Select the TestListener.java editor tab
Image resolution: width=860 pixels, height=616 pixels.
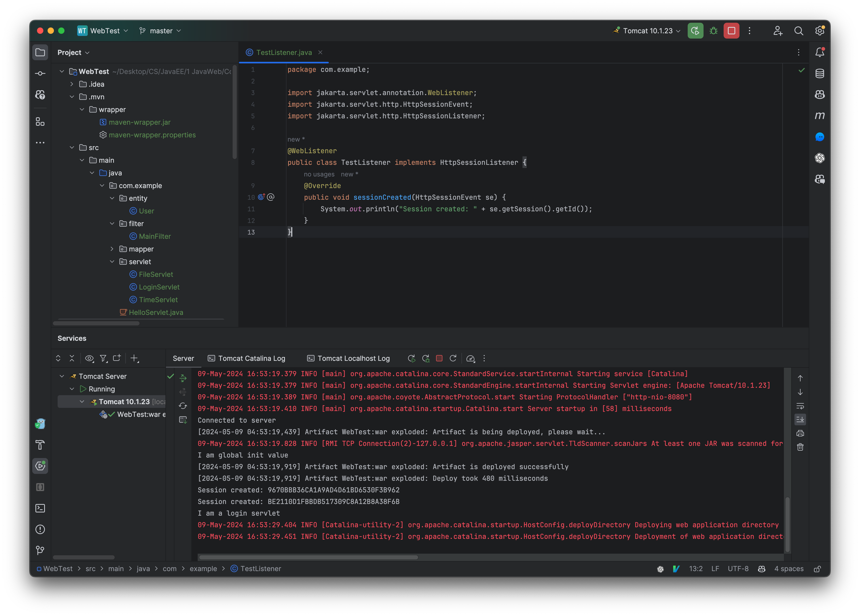284,52
